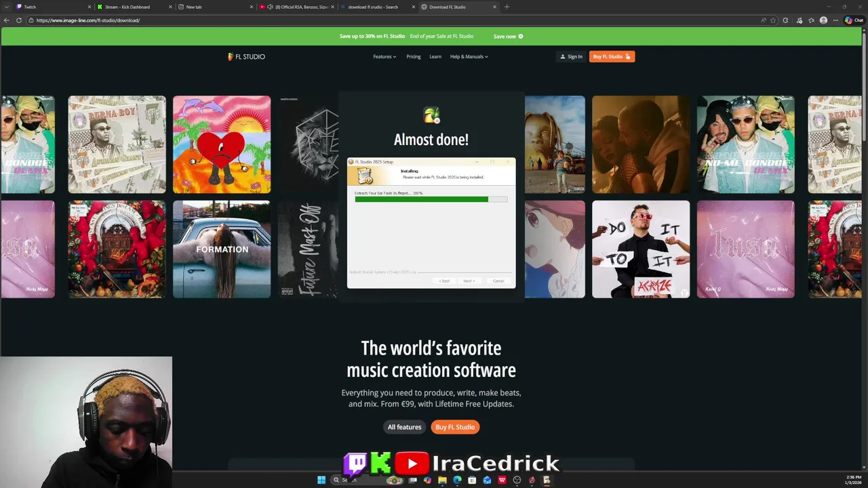Click the orange Buy FL Studio button below headline

coord(455,427)
